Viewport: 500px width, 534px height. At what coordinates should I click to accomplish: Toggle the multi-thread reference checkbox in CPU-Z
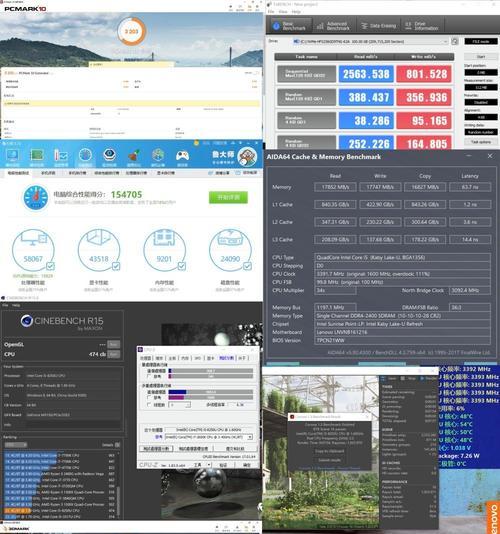tap(149, 397)
